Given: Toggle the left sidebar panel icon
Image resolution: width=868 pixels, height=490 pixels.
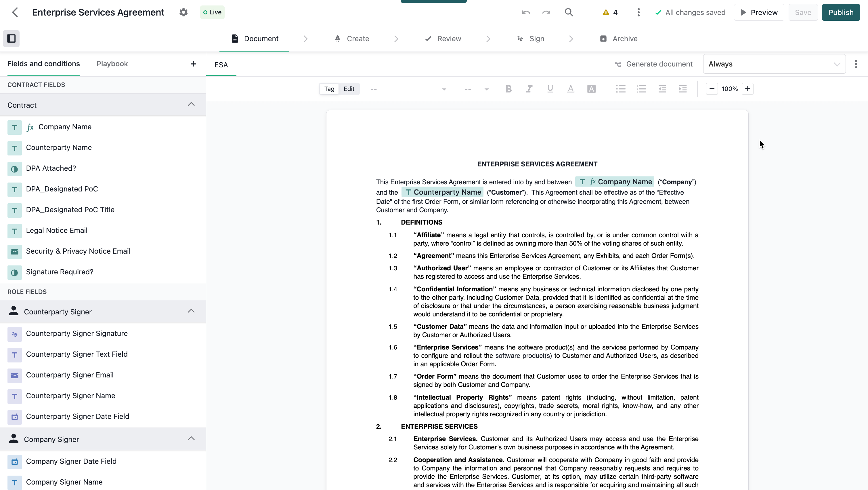Looking at the screenshot, I should point(12,39).
